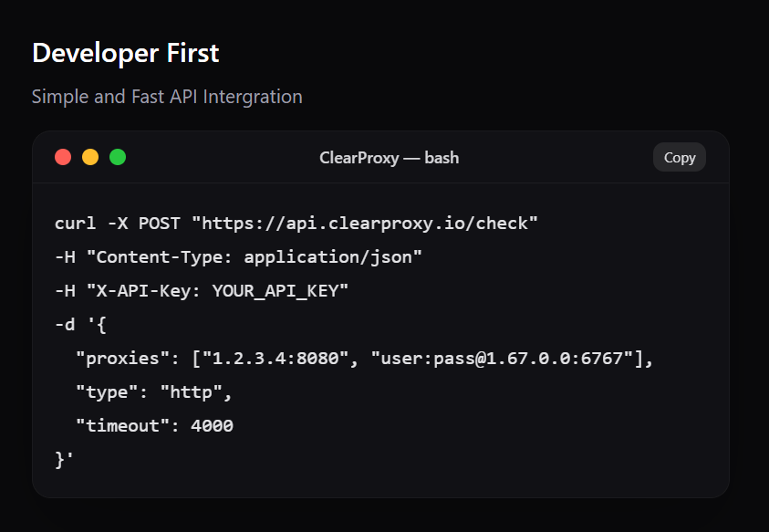
Task: Select the curl command line
Action: pos(296,223)
